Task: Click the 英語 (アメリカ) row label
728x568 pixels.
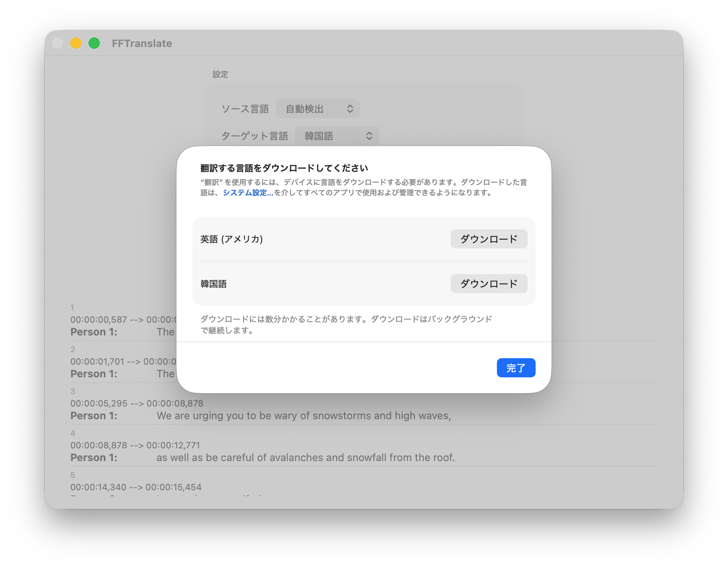Action: [231, 239]
